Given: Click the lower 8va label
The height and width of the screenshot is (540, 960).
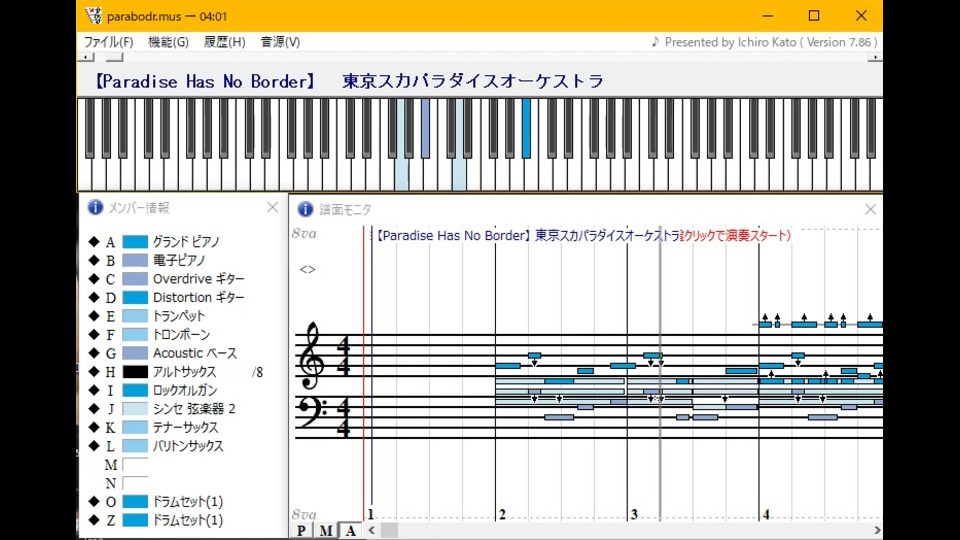Looking at the screenshot, I should pyautogui.click(x=304, y=514).
